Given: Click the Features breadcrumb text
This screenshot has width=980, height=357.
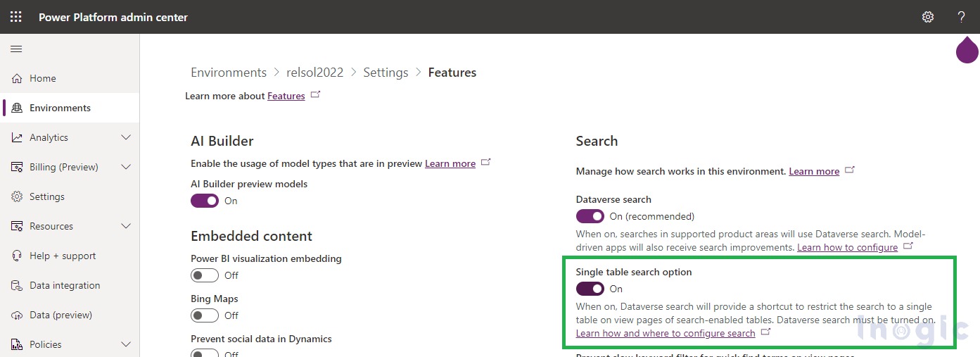Looking at the screenshot, I should pos(452,73).
